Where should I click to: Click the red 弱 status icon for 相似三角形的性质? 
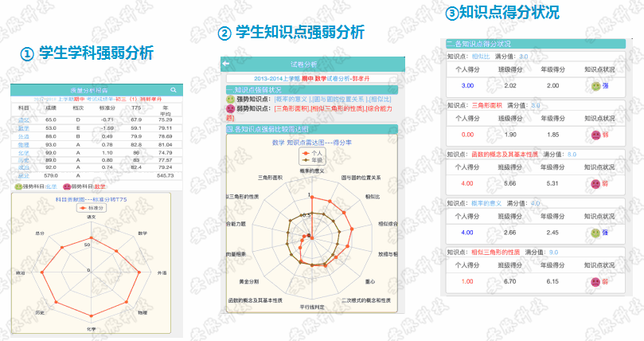(x=595, y=280)
